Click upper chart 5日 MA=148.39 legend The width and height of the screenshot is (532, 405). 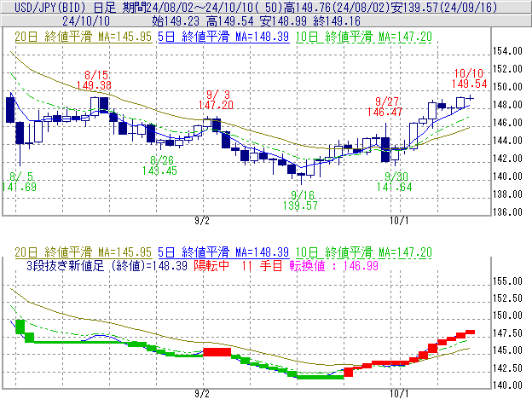click(x=223, y=37)
